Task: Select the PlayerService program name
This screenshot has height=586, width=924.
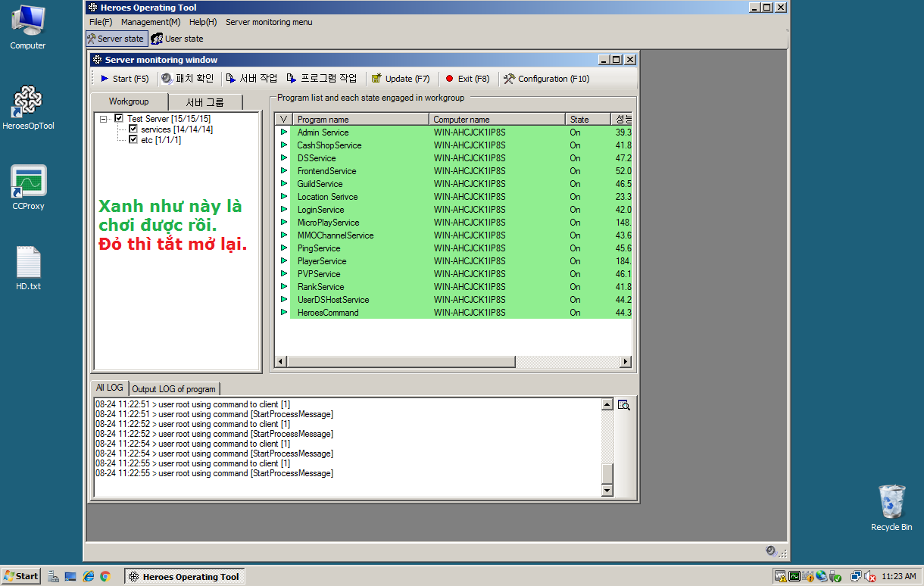Action: [x=321, y=261]
